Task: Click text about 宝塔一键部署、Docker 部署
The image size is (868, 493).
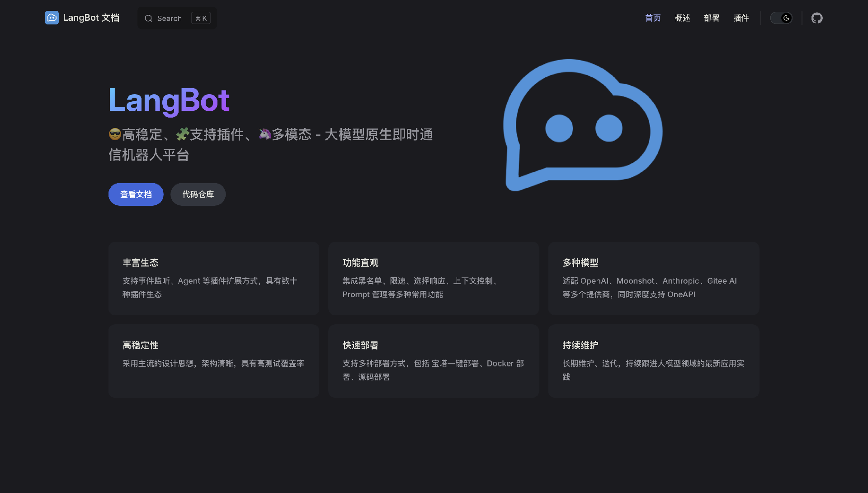Action: [x=433, y=370]
